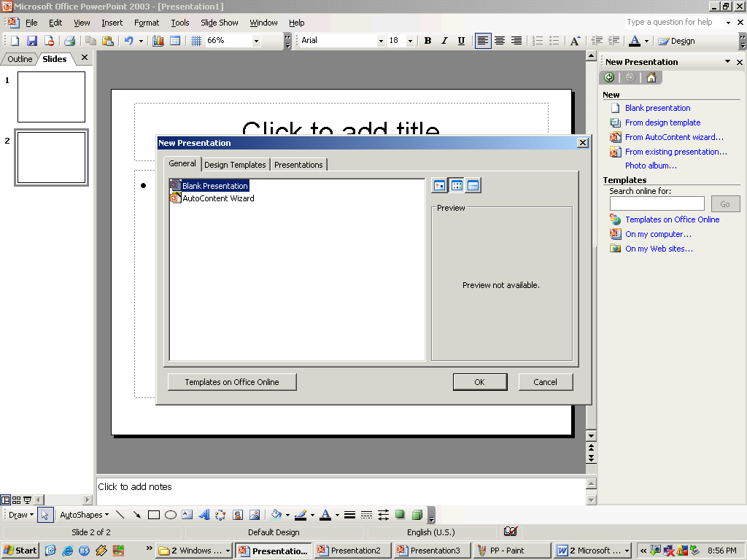Click the New document toolbar icon

click(15, 41)
